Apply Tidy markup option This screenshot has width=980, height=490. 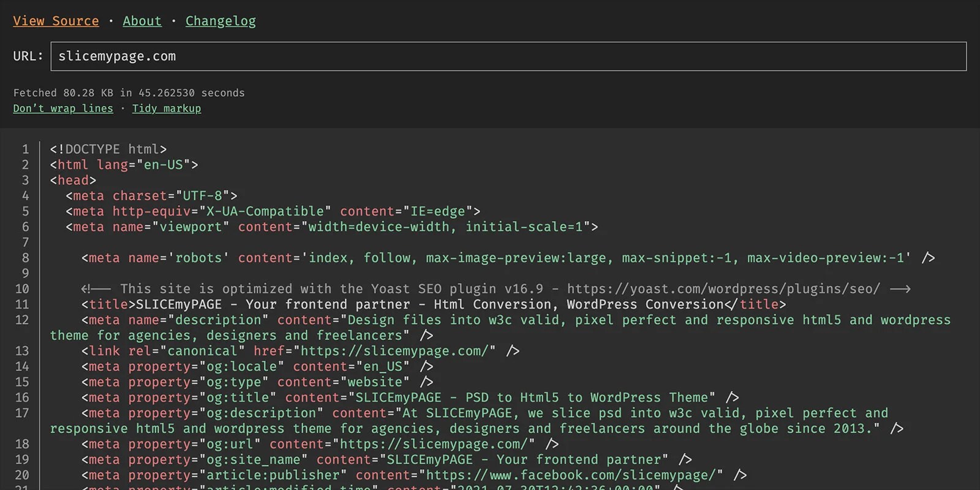click(x=167, y=108)
